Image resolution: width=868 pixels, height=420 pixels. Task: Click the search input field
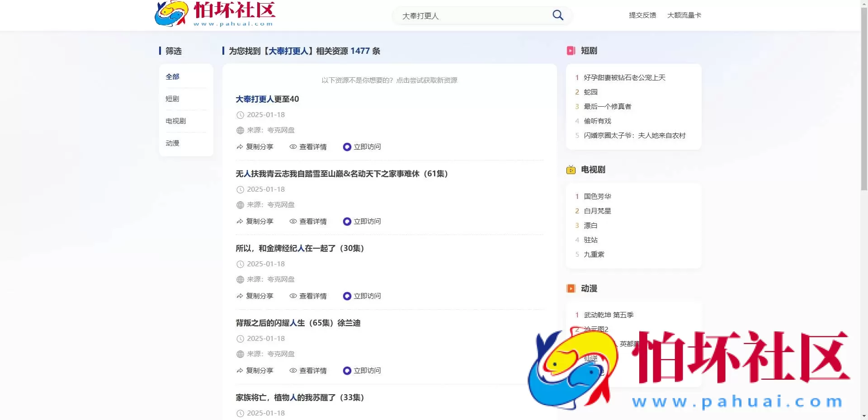470,15
